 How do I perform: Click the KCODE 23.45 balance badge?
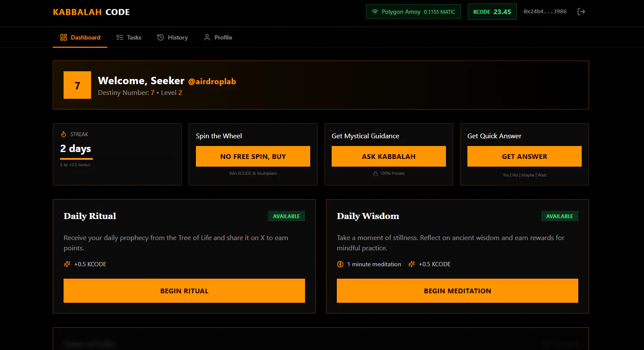click(492, 12)
